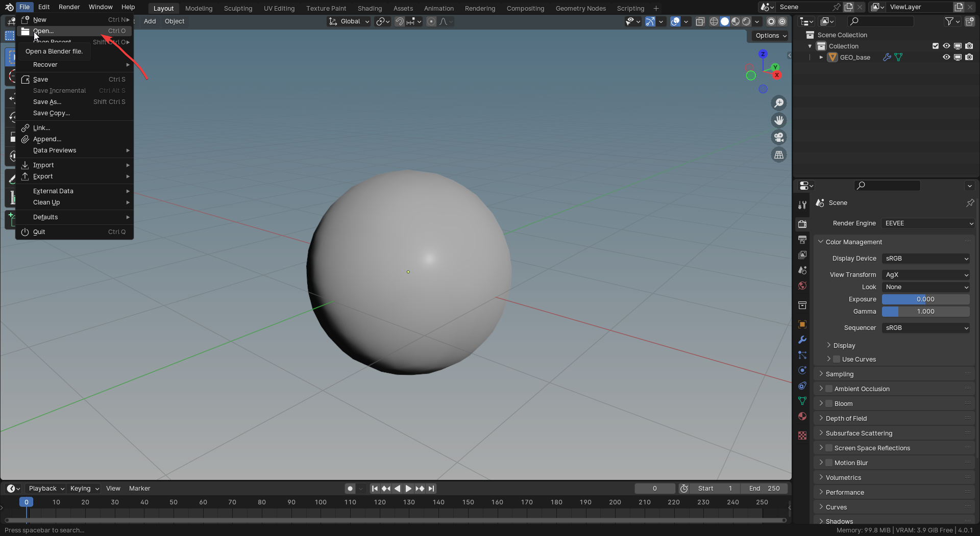
Task: Click the pan hand viewport icon
Action: (x=779, y=120)
